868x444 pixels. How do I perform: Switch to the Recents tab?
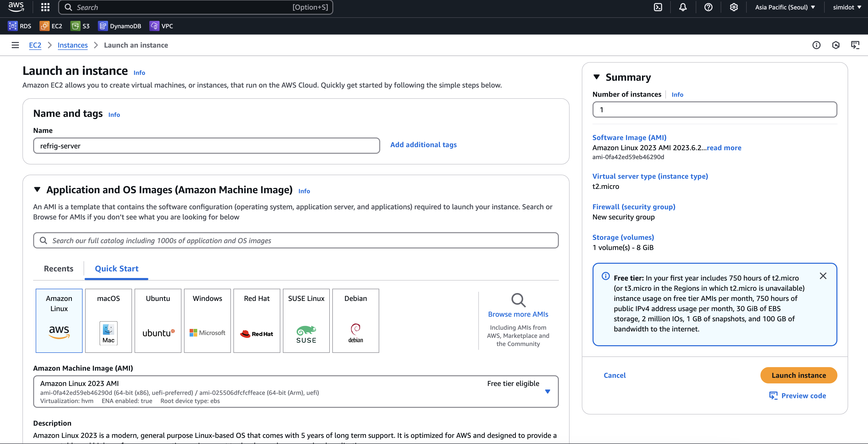pyautogui.click(x=58, y=269)
